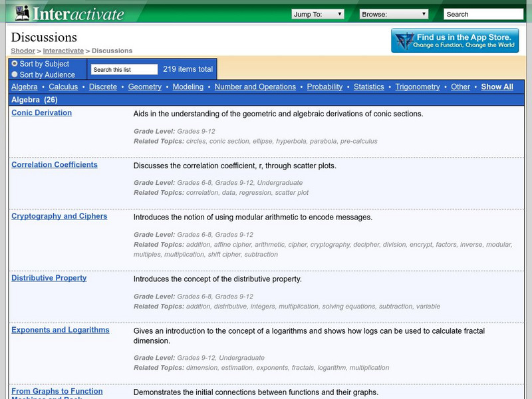This screenshot has width=532, height=399.
Task: Open the App Store banner
Action: (x=455, y=41)
